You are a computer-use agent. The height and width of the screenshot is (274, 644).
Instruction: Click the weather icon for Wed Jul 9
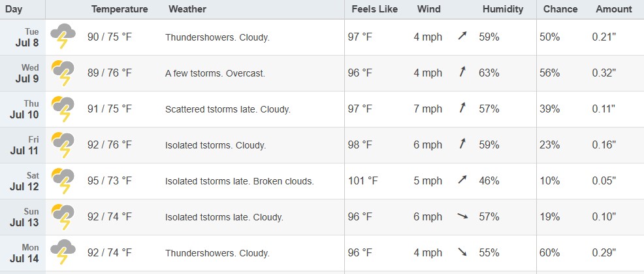63,73
